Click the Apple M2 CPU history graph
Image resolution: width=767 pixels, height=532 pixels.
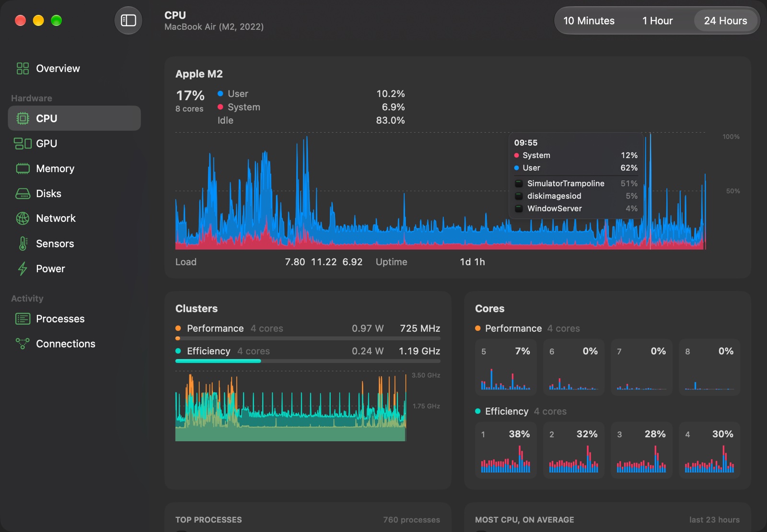point(440,191)
